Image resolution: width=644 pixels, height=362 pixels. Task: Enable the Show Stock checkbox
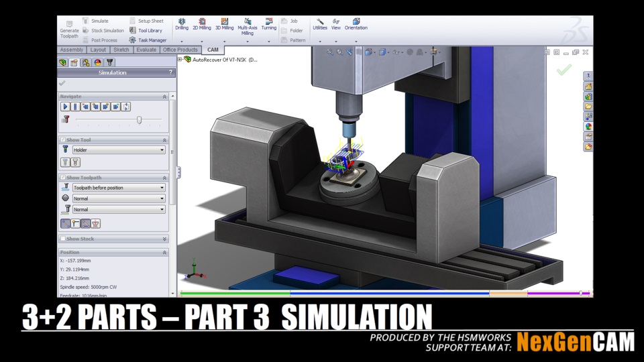pos(63,239)
